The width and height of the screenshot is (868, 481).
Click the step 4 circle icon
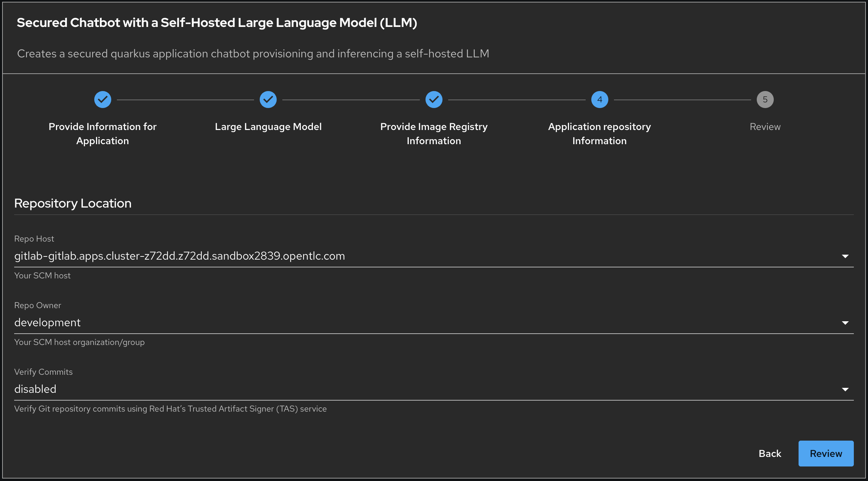pos(599,100)
